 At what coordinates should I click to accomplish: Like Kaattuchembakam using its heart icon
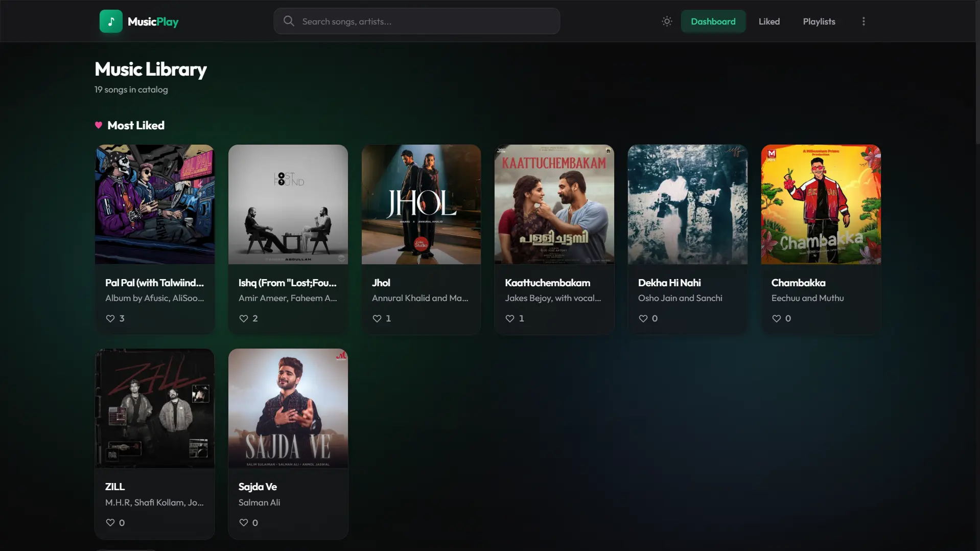(x=509, y=318)
